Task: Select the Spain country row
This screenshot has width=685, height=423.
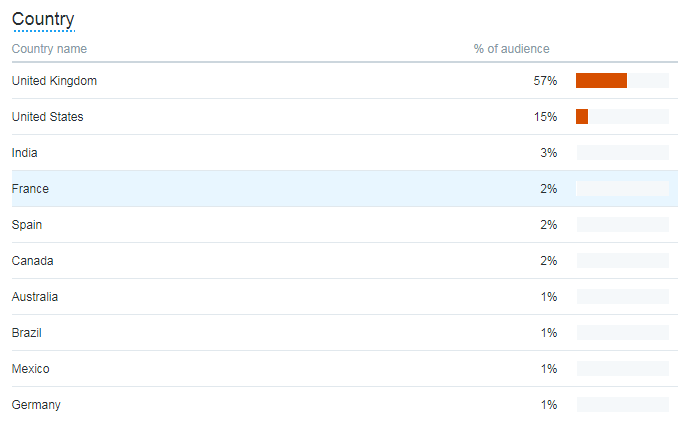Action: pos(345,225)
